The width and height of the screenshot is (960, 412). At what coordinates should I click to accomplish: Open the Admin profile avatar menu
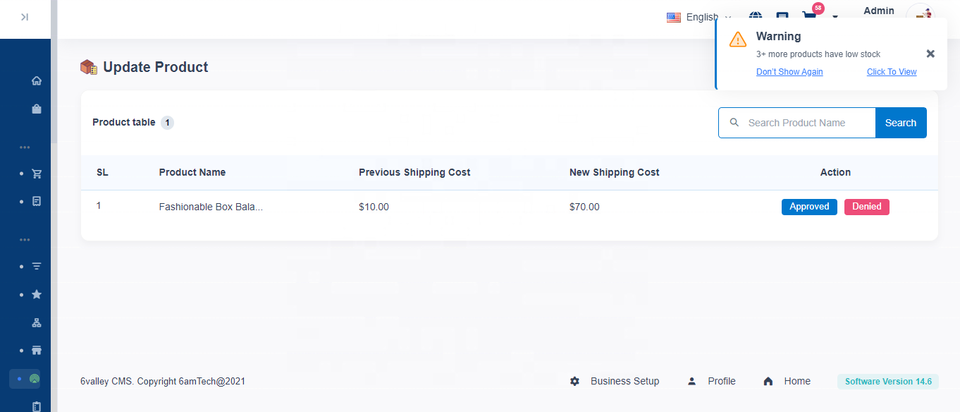[x=919, y=15]
